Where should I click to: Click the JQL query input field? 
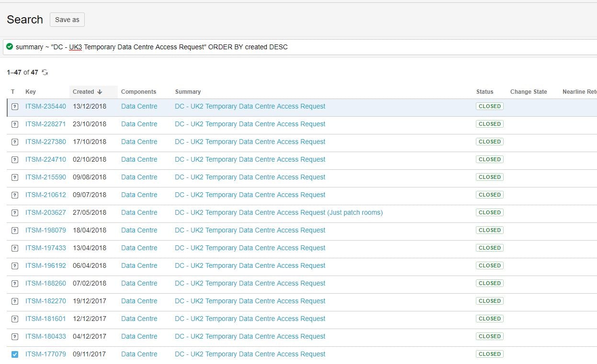300,47
